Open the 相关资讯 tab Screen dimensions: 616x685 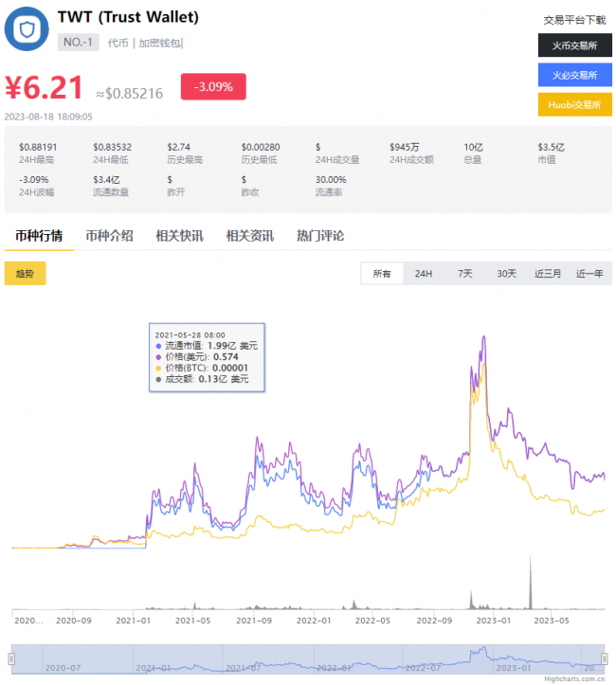coord(250,236)
